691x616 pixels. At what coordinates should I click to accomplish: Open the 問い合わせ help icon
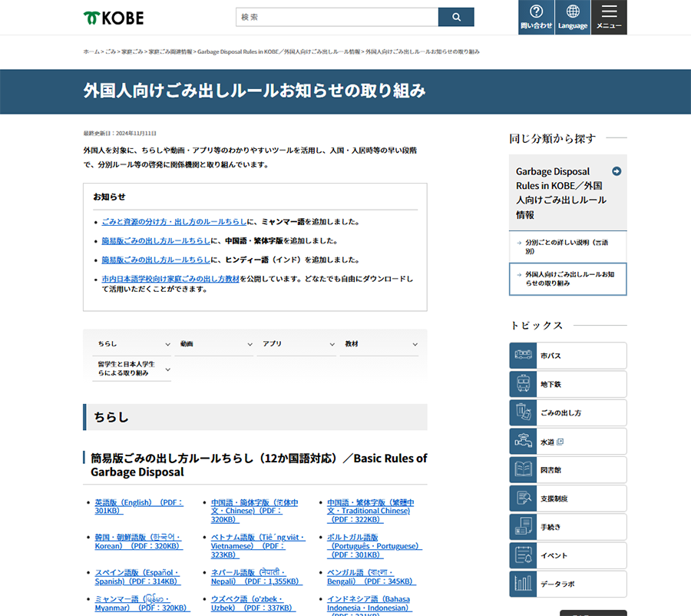pos(536,17)
